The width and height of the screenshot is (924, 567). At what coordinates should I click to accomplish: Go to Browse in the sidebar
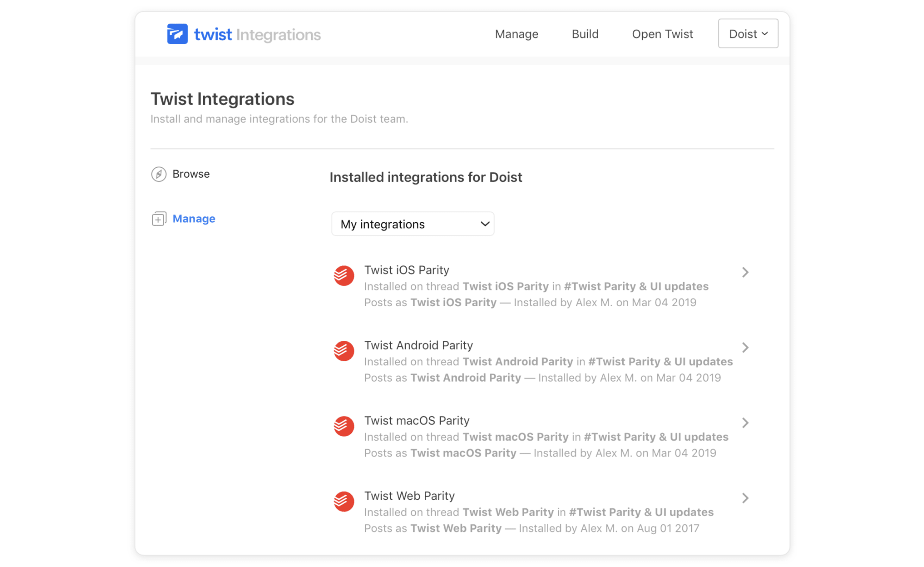point(191,174)
